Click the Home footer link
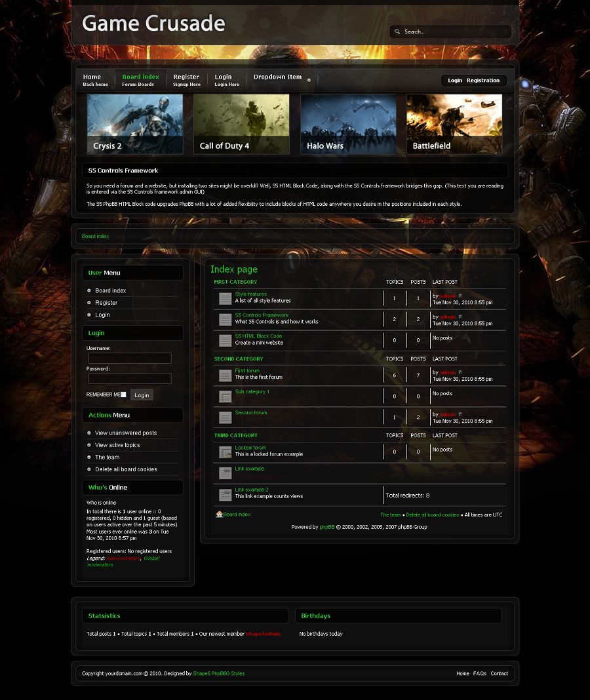 463,674
